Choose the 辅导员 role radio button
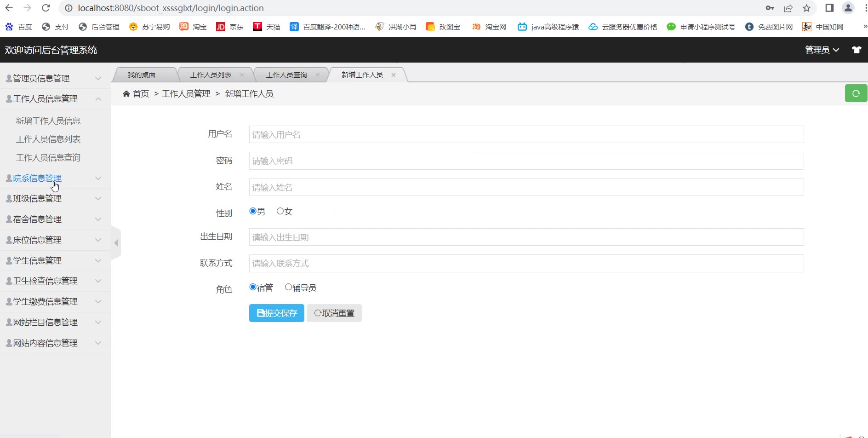This screenshot has height=438, width=868. pyautogui.click(x=288, y=287)
